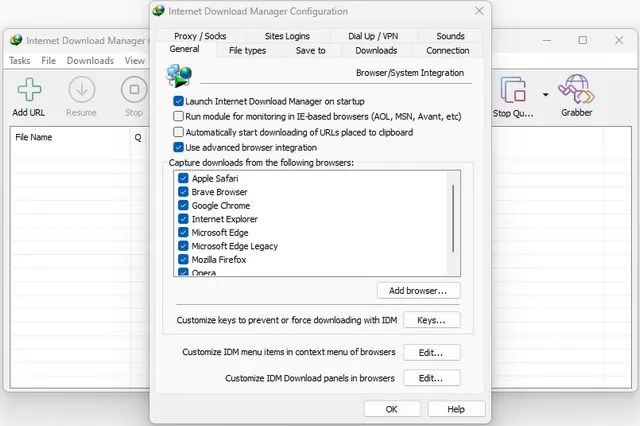
Task: Enable automatic downloading of clipboard URLs
Action: click(x=178, y=132)
